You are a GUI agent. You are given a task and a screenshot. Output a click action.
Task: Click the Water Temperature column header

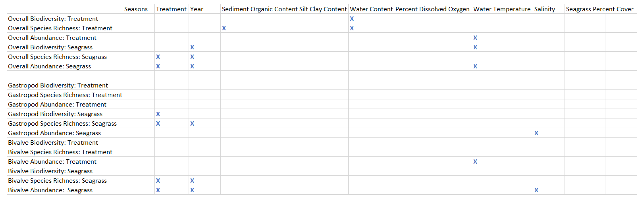coord(502,9)
